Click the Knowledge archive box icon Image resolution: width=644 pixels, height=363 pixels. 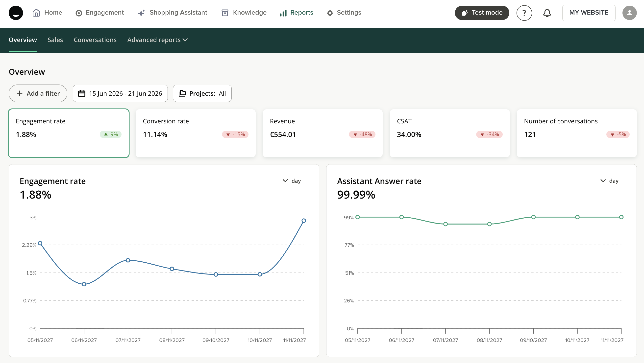click(x=225, y=13)
